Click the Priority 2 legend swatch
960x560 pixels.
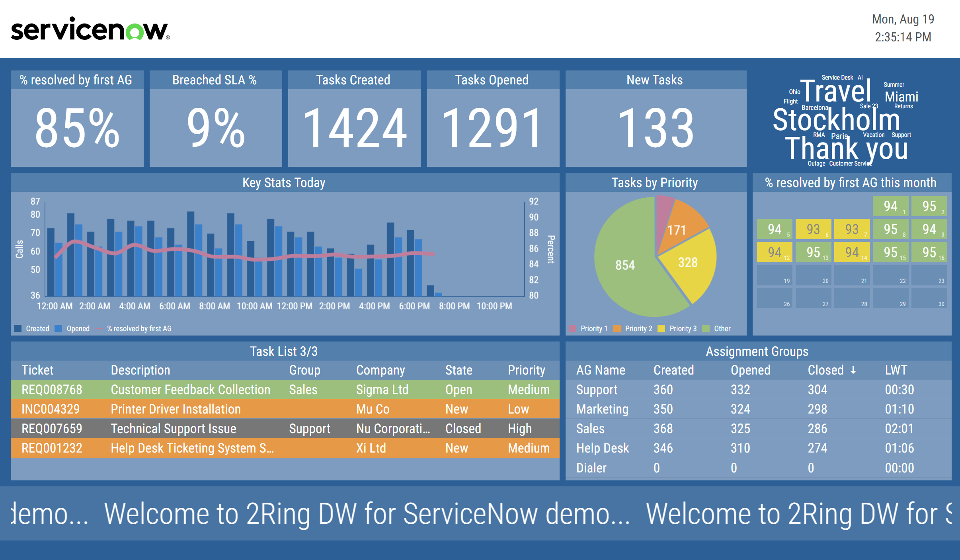617,329
